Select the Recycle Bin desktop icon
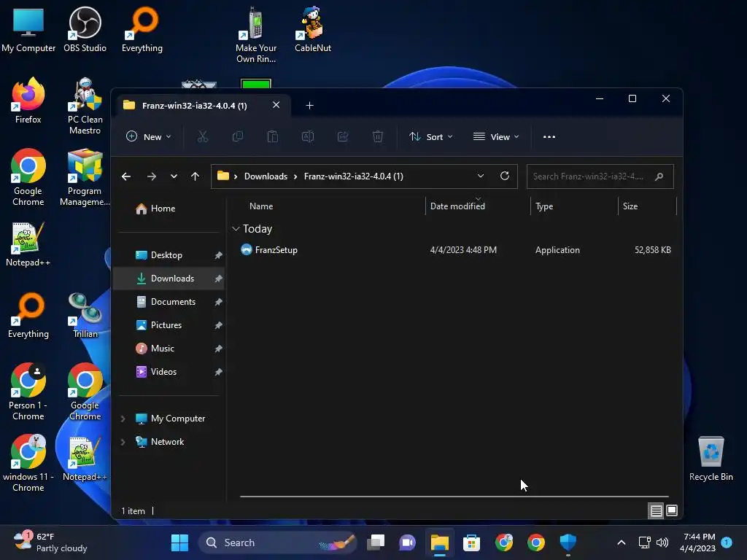This screenshot has height=560, width=747. pos(711,459)
